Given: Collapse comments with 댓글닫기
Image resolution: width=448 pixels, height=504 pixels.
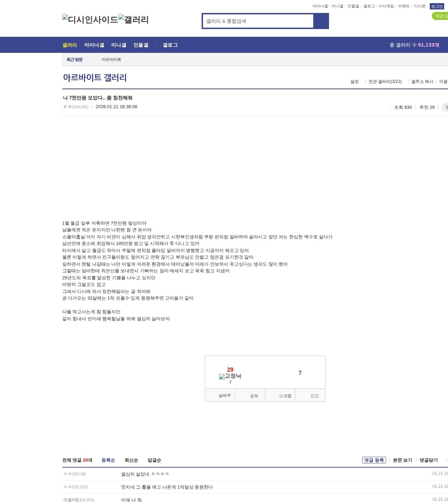Looking at the screenshot, I should coord(428,460).
